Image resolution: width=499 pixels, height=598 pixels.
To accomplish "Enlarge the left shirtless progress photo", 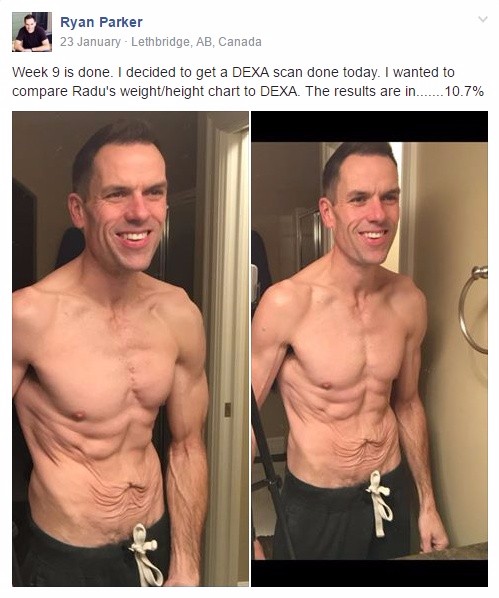I will point(130,349).
